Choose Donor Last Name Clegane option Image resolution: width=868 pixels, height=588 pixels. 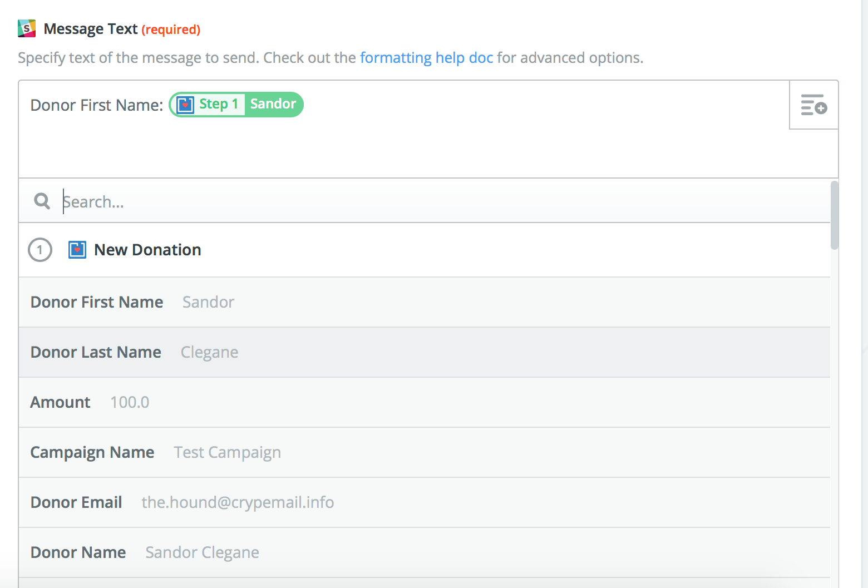(134, 352)
